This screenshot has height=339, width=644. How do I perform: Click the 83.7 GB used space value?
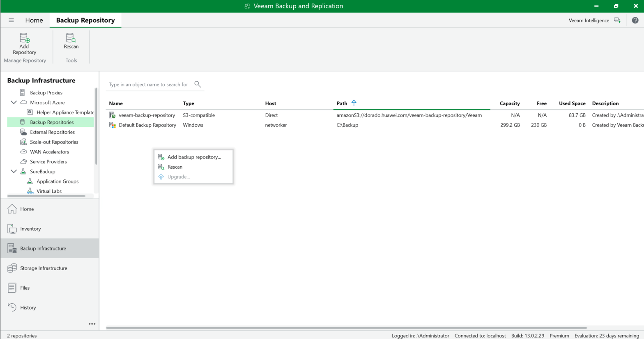(x=577, y=115)
